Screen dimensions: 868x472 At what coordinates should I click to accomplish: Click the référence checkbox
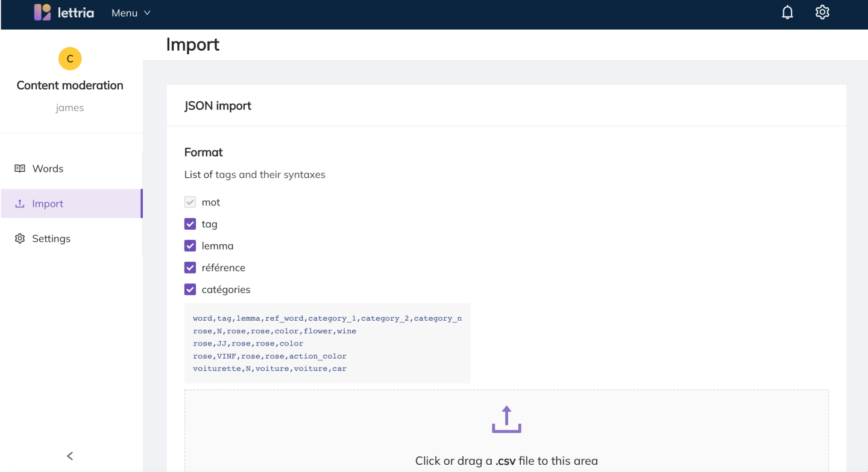tap(190, 267)
